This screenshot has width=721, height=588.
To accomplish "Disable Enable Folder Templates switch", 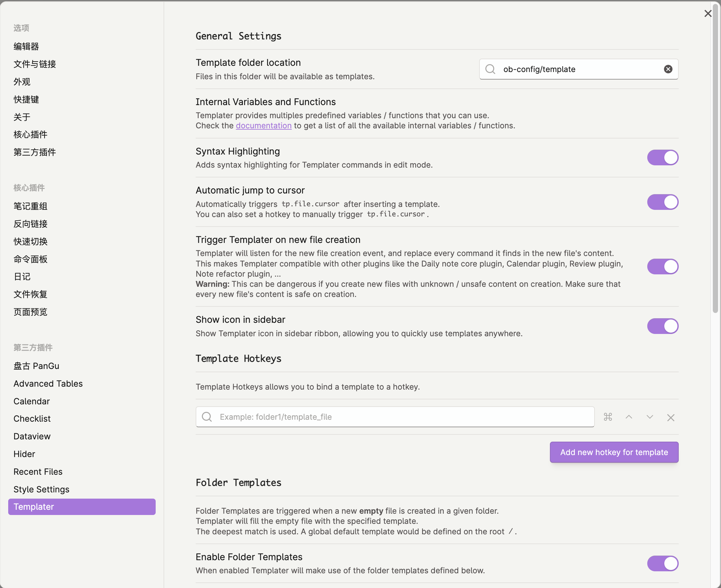I will click(662, 563).
